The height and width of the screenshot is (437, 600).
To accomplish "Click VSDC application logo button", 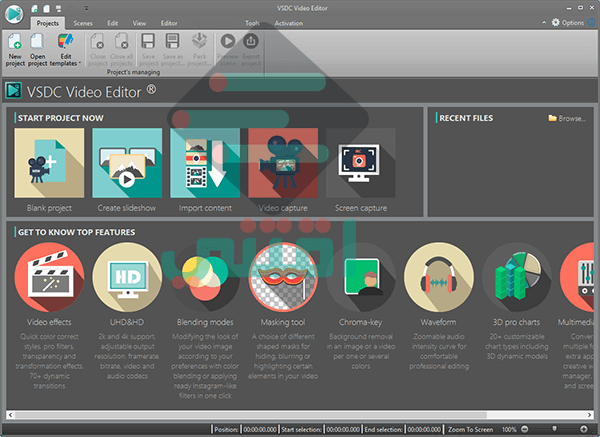I will (x=14, y=14).
